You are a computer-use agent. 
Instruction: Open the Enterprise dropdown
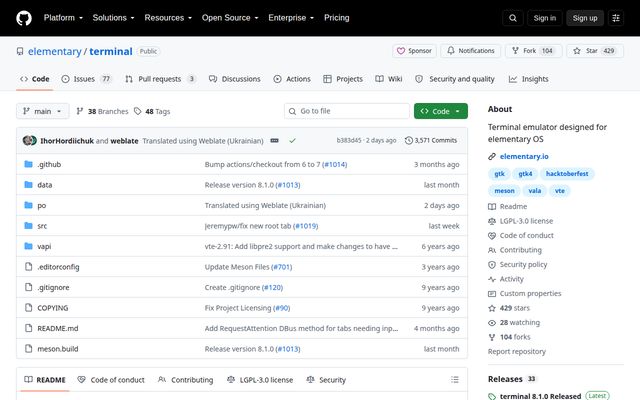point(291,18)
